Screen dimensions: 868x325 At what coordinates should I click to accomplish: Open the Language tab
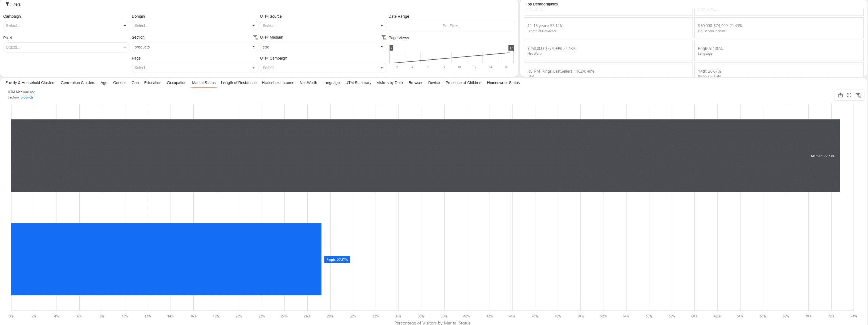(331, 83)
